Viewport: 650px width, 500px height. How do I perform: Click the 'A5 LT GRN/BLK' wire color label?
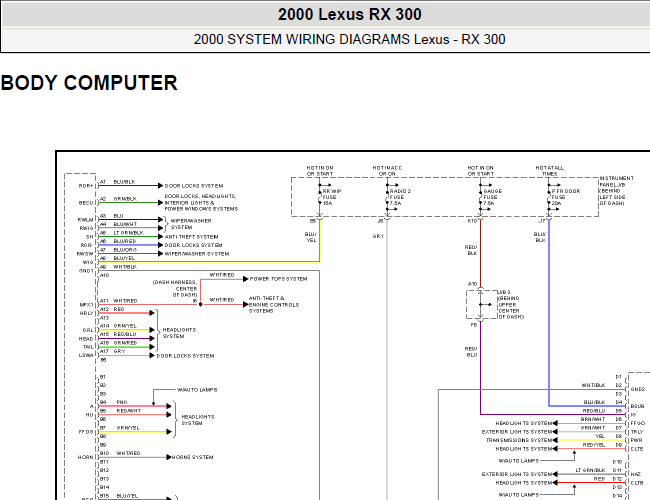tap(122, 233)
